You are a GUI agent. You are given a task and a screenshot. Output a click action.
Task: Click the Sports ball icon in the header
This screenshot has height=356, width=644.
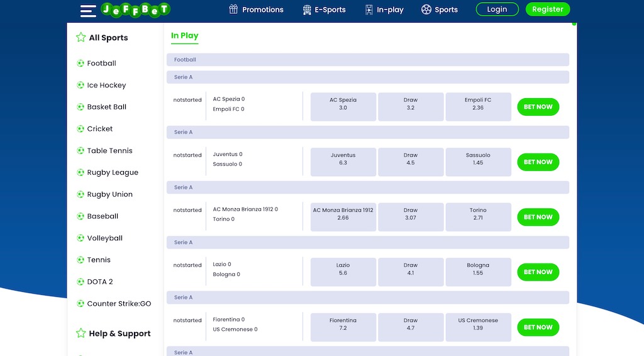[x=426, y=9]
